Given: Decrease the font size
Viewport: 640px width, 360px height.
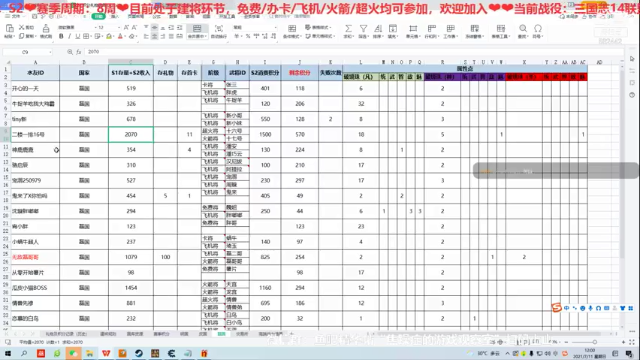Looking at the screenshot, I should (x=134, y=27).
